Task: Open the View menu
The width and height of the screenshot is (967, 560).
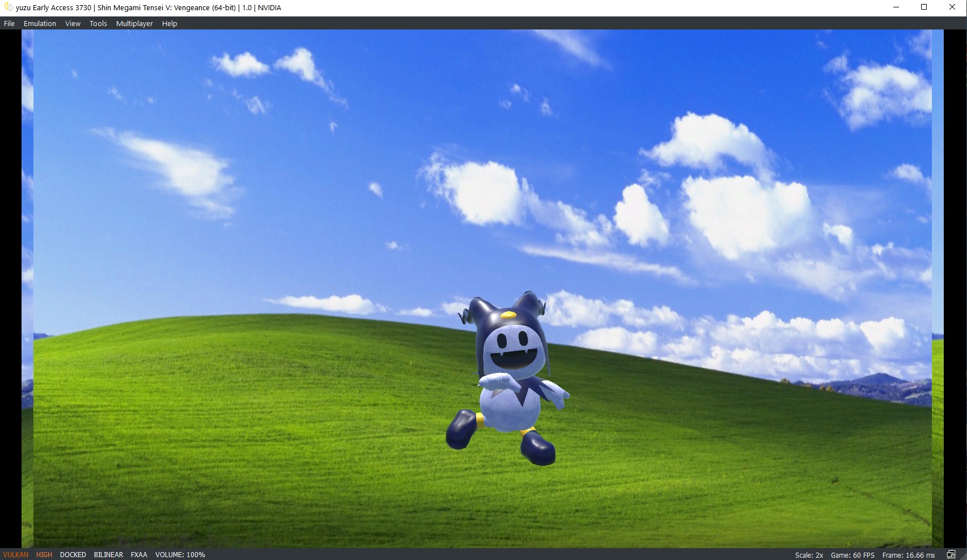Action: coord(73,23)
